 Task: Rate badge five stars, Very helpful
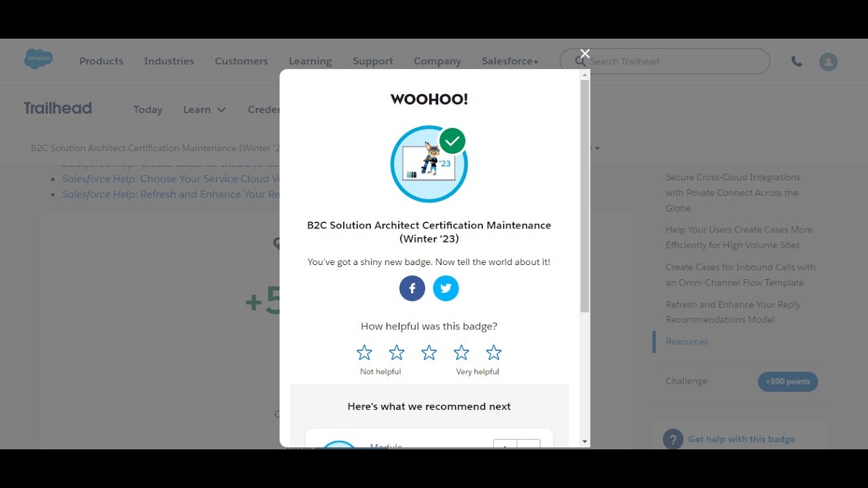pos(494,352)
